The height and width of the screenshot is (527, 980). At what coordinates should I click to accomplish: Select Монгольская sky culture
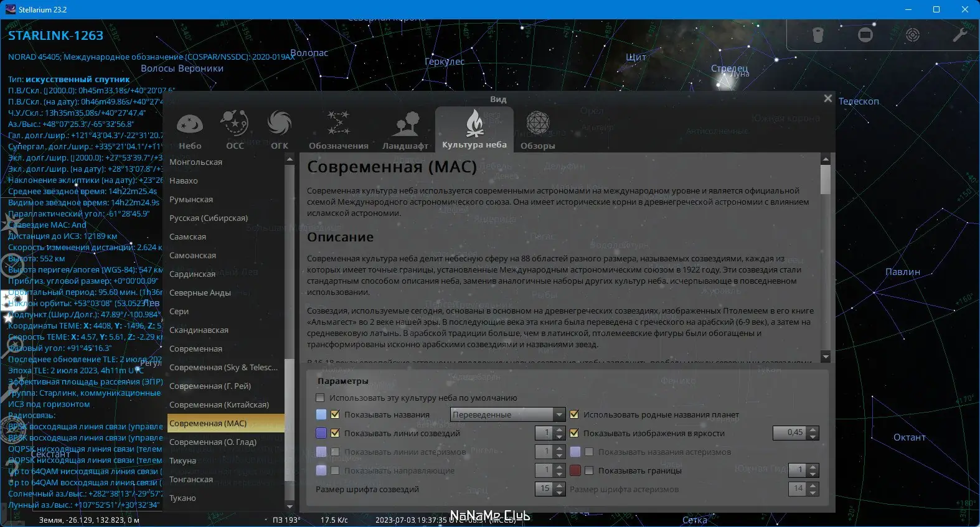(226, 162)
